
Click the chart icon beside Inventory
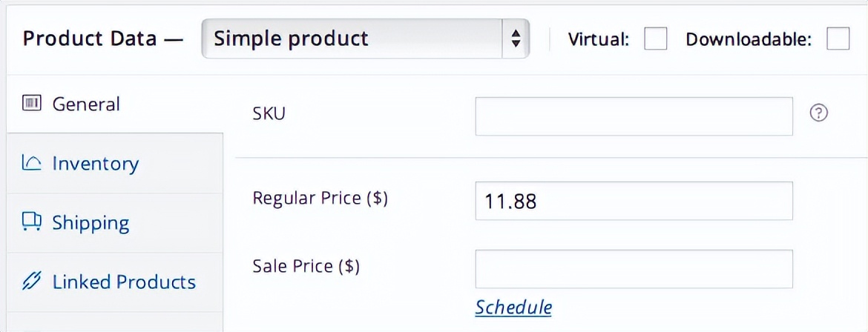(32, 163)
